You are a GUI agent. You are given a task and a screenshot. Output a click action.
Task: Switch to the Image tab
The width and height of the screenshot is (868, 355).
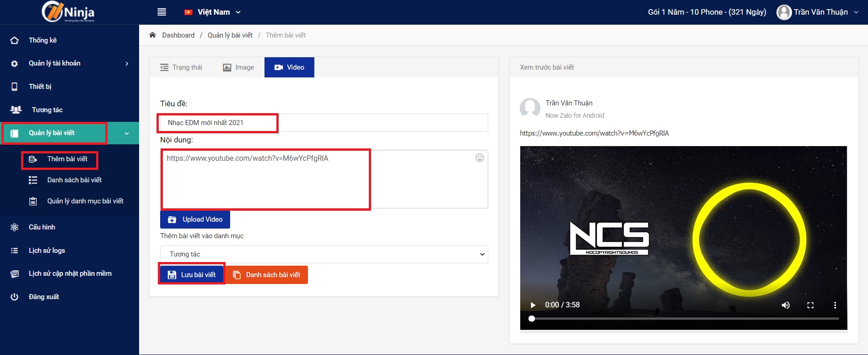(238, 67)
